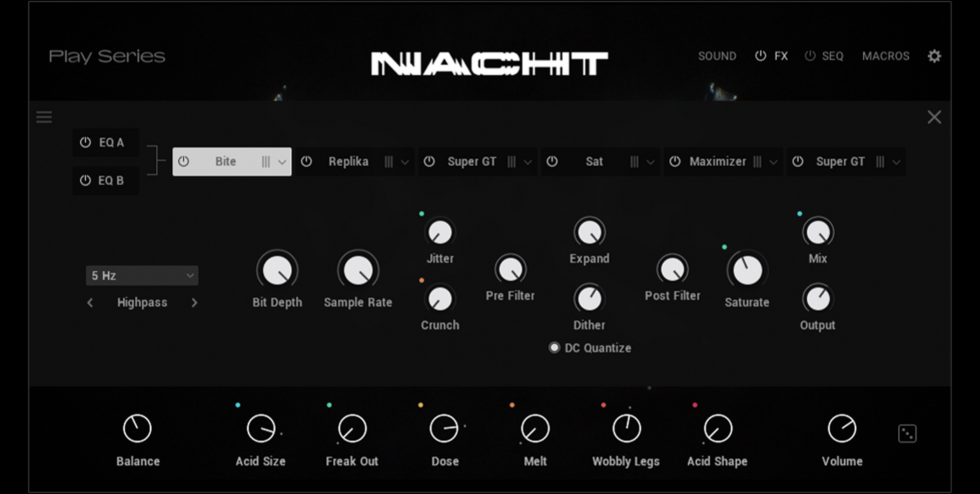Click the Highpass filter type label
The image size is (980, 494).
(142, 303)
